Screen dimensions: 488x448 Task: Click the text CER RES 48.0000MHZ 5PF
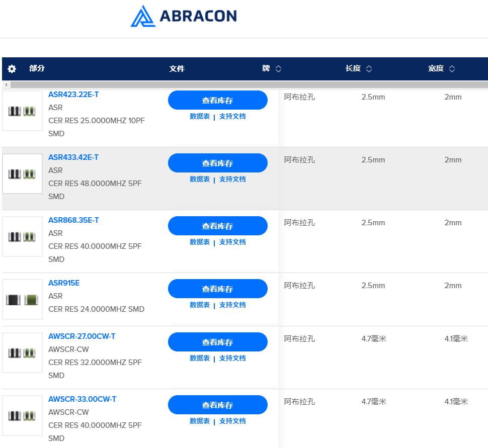95,183
